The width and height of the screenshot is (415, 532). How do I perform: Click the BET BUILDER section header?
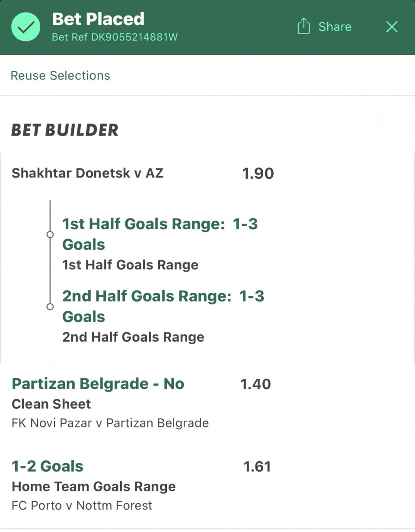click(x=64, y=130)
